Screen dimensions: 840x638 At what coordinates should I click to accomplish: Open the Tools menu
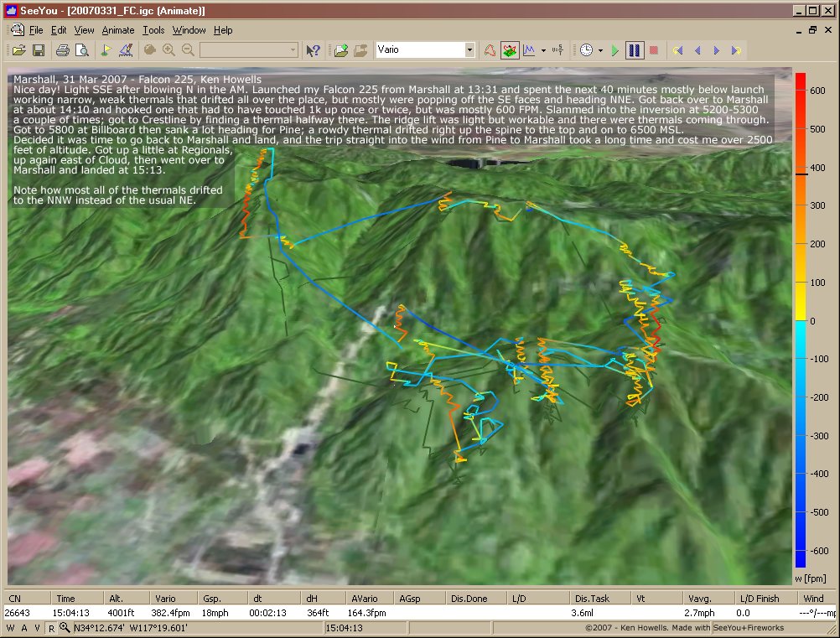153,30
